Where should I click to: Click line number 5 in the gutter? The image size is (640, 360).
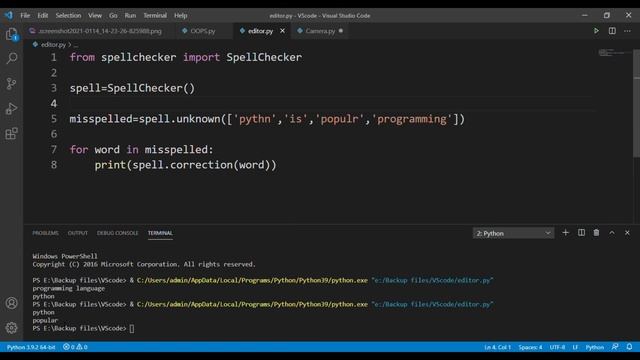[x=54, y=119]
